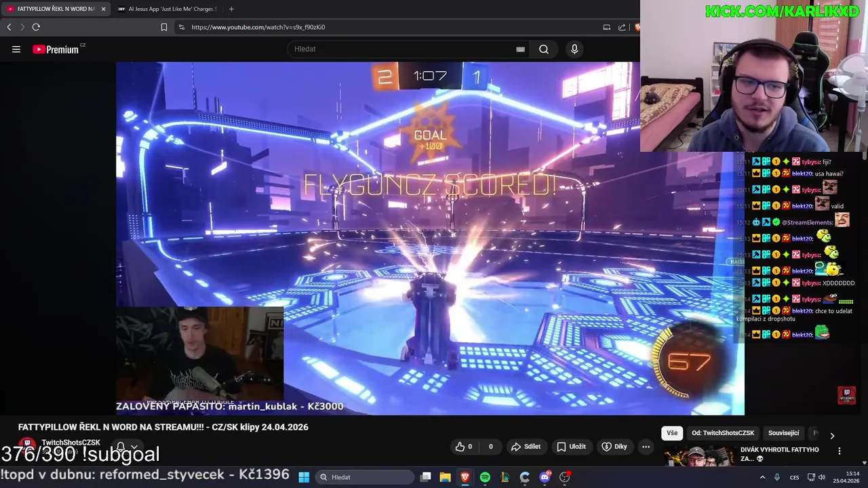Click the YouTube search magnifier button
868x488 pixels.
[544, 49]
